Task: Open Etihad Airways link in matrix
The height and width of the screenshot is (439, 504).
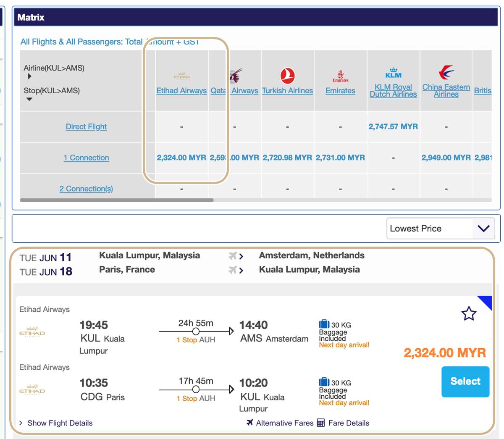Action: pyautogui.click(x=181, y=90)
